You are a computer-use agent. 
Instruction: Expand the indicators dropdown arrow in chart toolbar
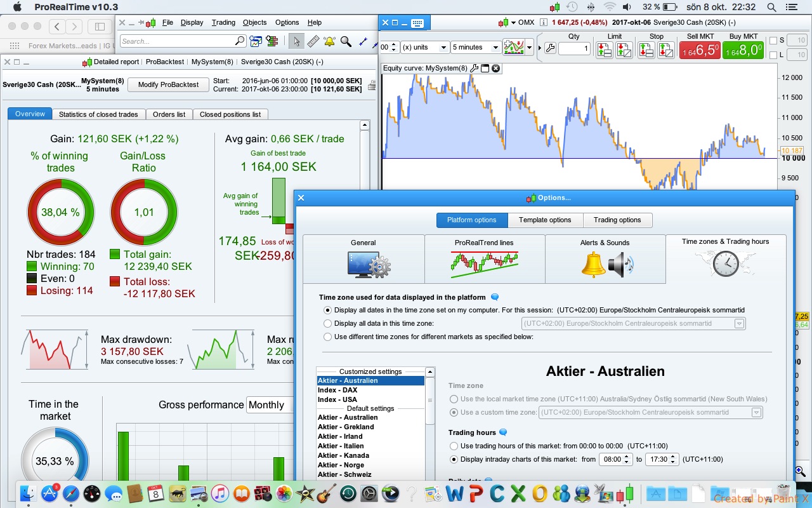528,48
